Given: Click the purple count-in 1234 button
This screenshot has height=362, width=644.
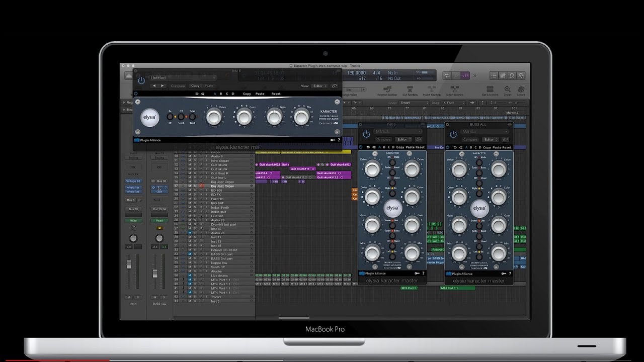Looking at the screenshot, I should pos(465,75).
